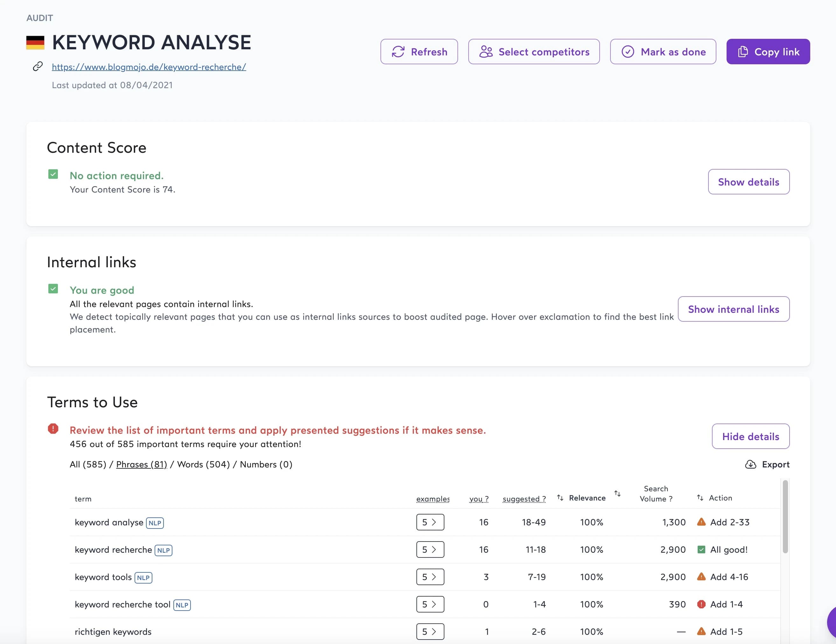
Task: Click the warning icon next to Add 2-33
Action: [701, 522]
